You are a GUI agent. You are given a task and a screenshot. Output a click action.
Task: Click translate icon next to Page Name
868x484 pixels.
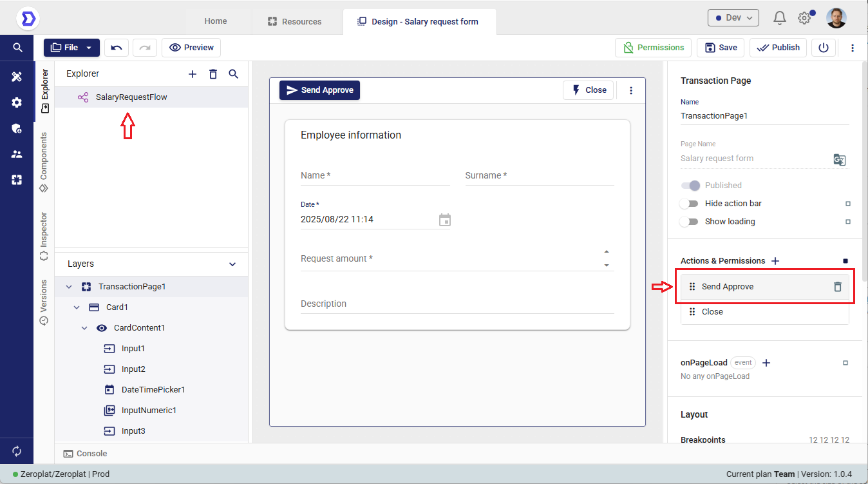coord(839,160)
